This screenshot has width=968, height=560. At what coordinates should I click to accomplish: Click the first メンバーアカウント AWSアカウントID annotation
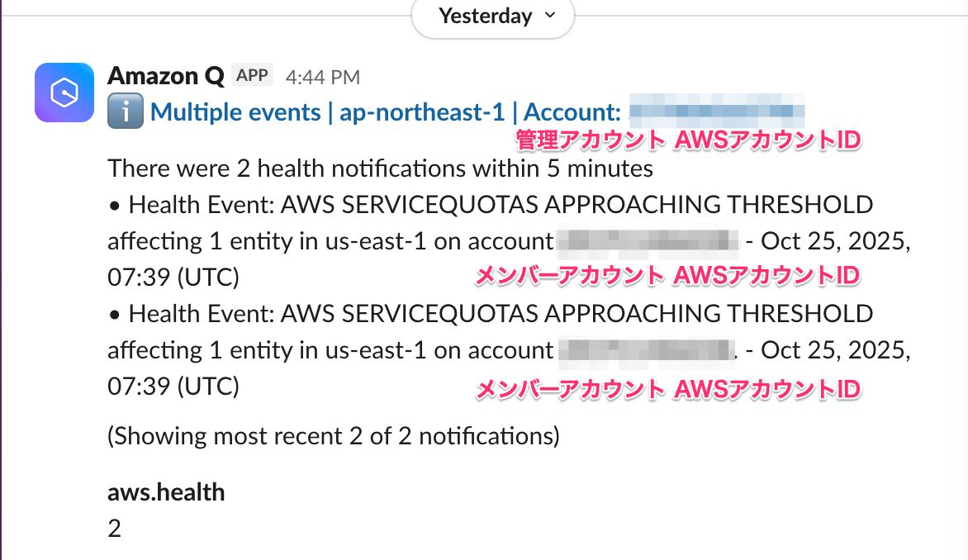coord(667,276)
